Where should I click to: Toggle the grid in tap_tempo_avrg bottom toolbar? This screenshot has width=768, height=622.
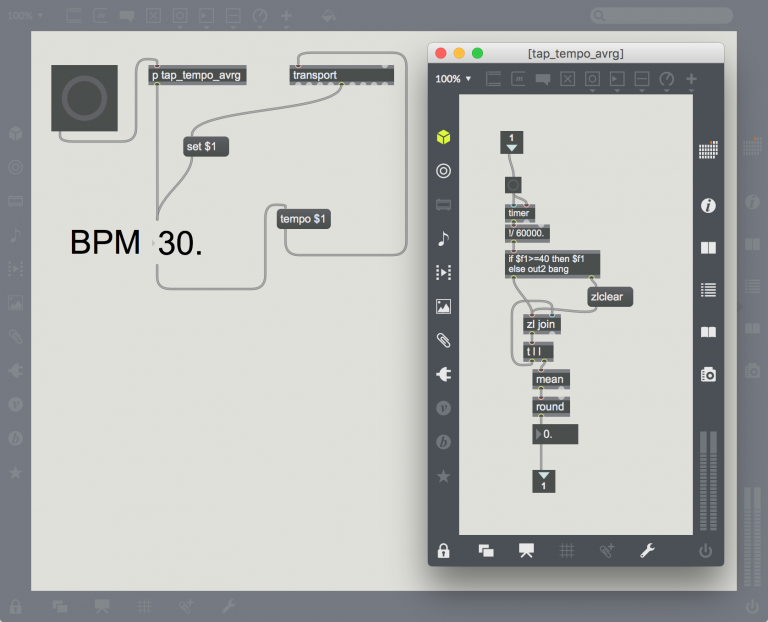(x=567, y=551)
